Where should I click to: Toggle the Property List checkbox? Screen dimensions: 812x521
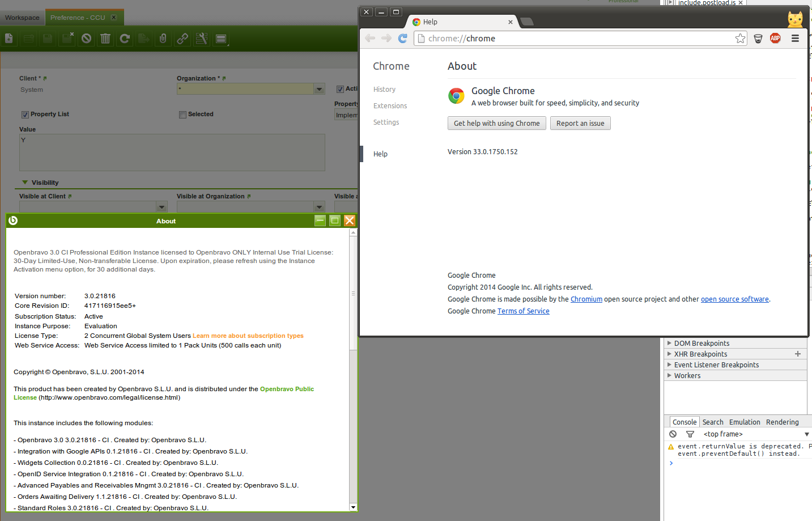25,115
